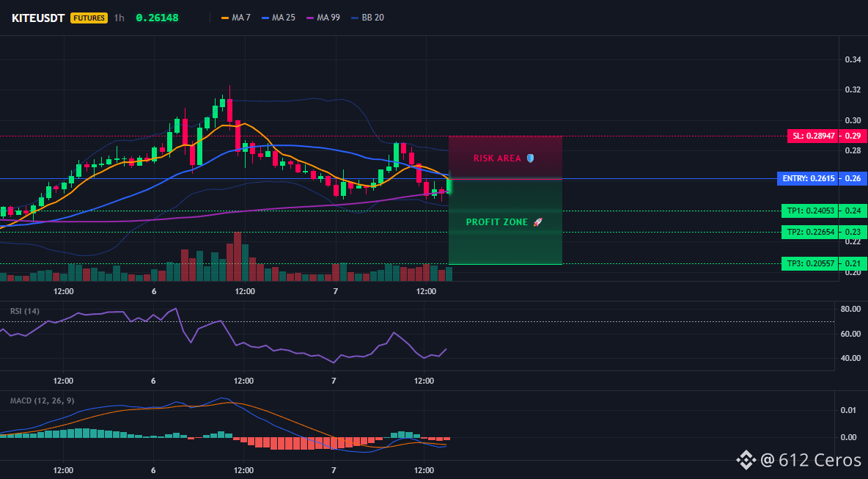This screenshot has width=868, height=479.
Task: Click the 0.23 price tag beside TP2
Action: [853, 232]
